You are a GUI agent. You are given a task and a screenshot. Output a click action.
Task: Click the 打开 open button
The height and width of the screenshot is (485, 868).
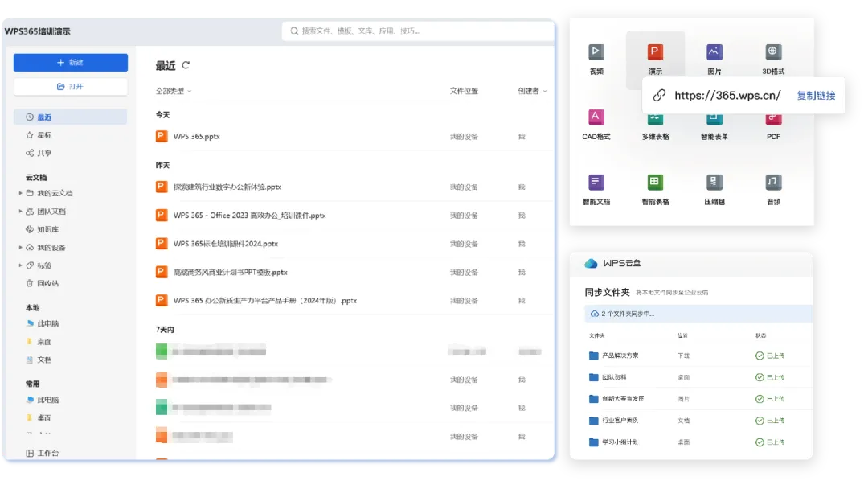tap(70, 87)
